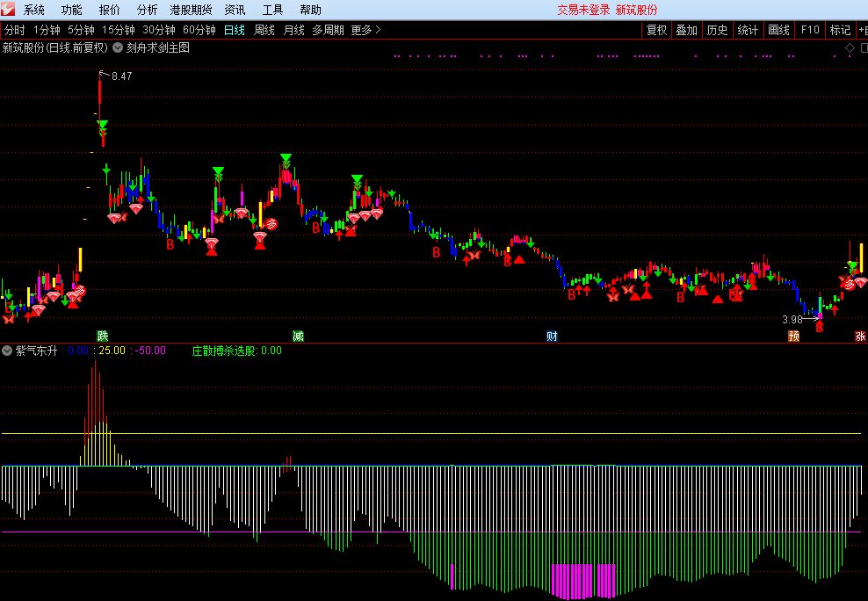Image resolution: width=868 pixels, height=601 pixels.
Task: Open the 资讯 menu
Action: coord(235,10)
